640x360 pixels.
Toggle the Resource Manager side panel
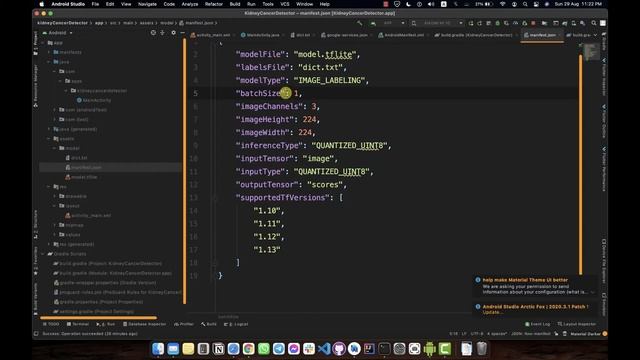pos(36,86)
